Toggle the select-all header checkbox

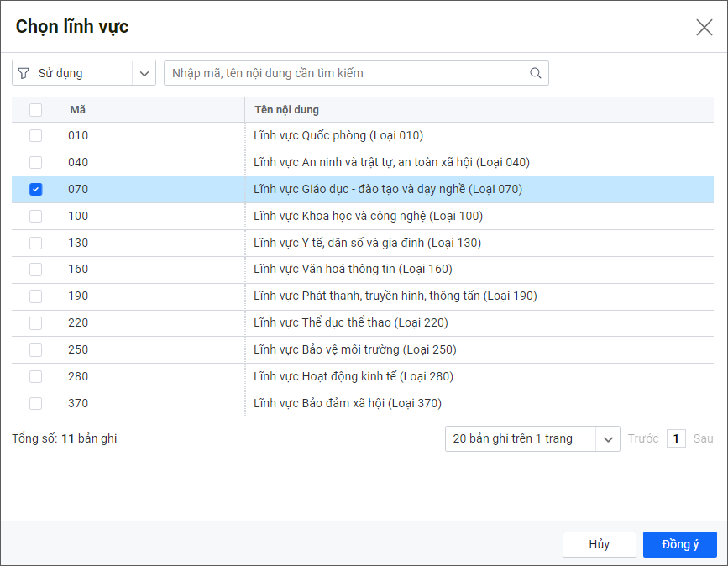[x=35, y=109]
